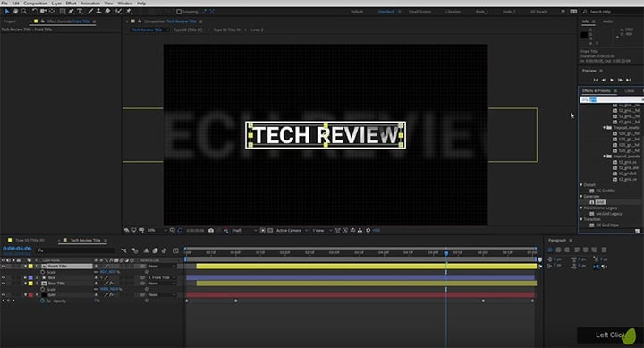The image size is (644, 348).
Task: Play the preview
Action: click(x=612, y=80)
